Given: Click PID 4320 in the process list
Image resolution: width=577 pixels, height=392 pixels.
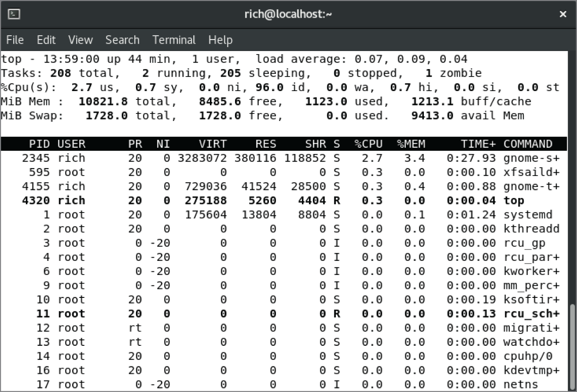Looking at the screenshot, I should [36, 201].
